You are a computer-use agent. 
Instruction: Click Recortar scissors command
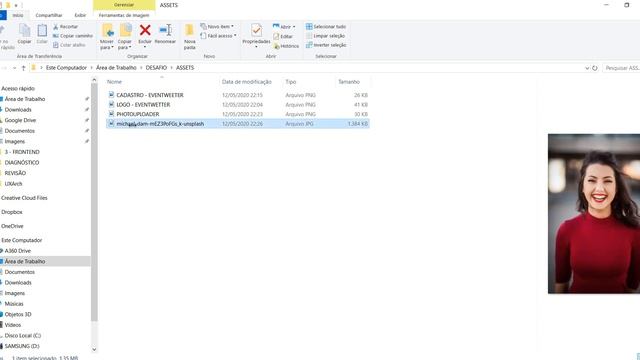pyautogui.click(x=65, y=27)
